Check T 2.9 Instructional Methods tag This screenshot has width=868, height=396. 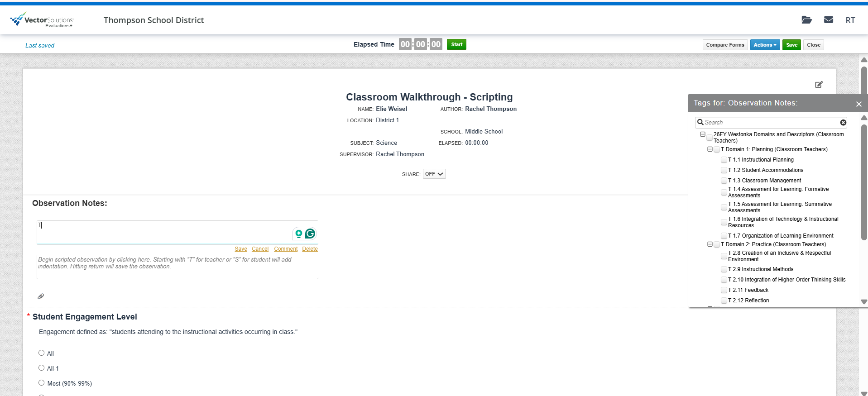click(x=724, y=269)
